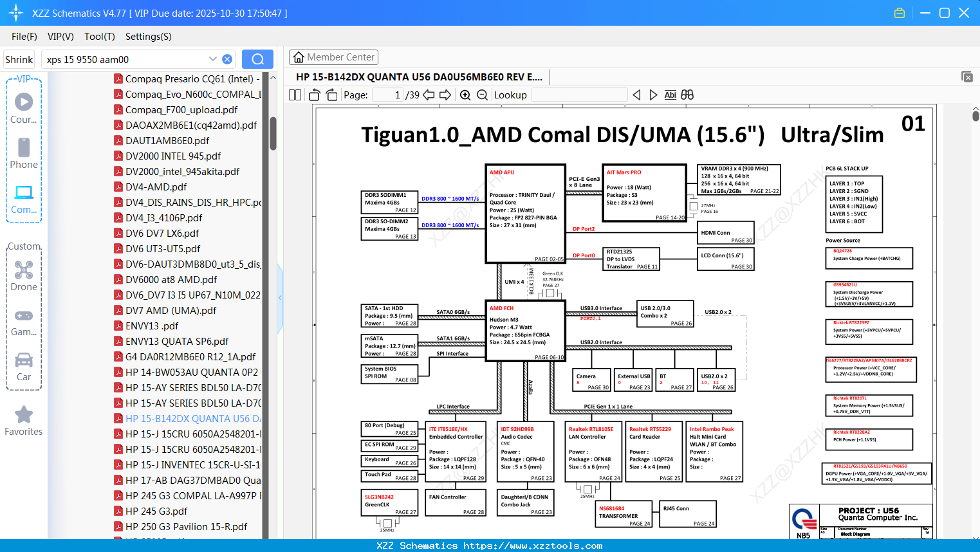Image resolution: width=980 pixels, height=552 pixels.
Task: Open HP 15-J INVENTEC 15CR-U-SI file
Action: point(187,465)
